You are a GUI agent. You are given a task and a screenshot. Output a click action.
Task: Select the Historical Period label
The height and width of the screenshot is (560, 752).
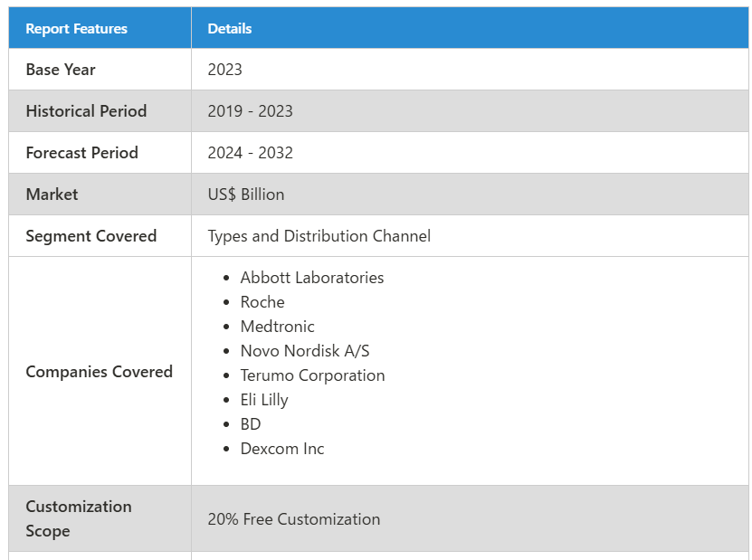point(86,111)
